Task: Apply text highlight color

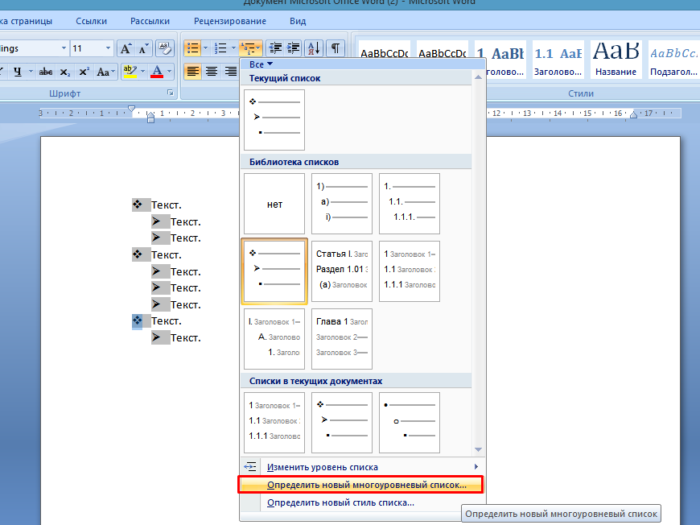Action: 129,71
